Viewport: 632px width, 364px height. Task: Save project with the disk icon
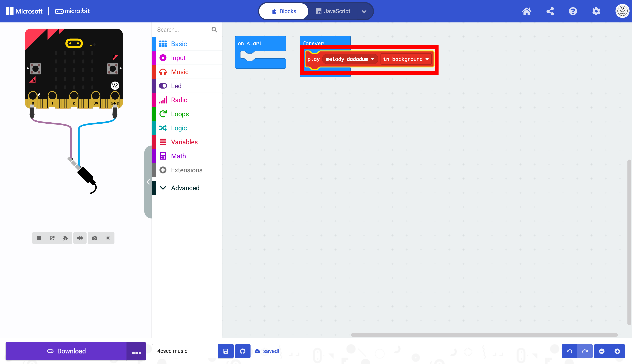coord(226,351)
